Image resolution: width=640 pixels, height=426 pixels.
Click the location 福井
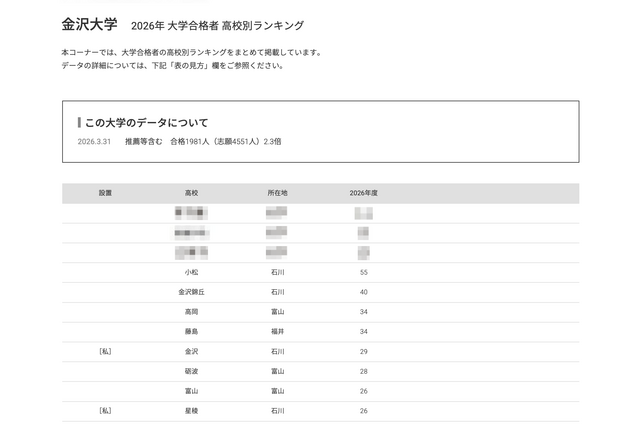(x=278, y=332)
